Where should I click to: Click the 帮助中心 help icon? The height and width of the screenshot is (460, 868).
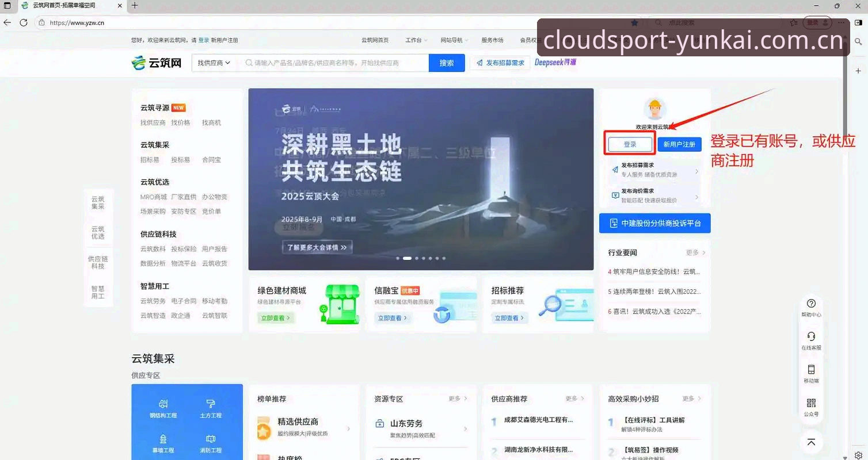[x=811, y=304]
